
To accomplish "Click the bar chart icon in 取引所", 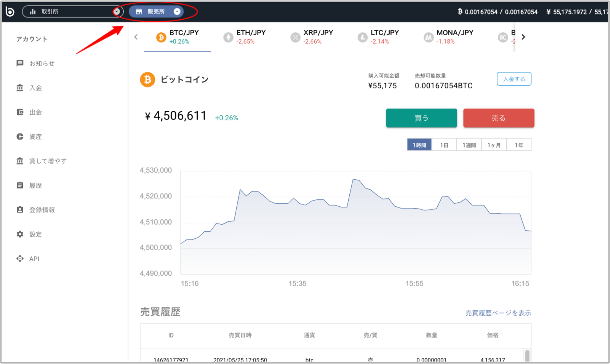I will coord(33,12).
